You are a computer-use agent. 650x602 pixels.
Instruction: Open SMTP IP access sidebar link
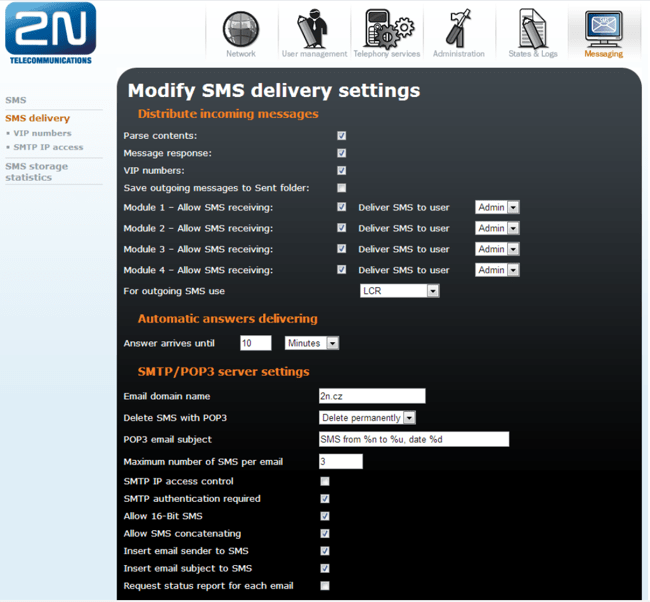tap(48, 147)
